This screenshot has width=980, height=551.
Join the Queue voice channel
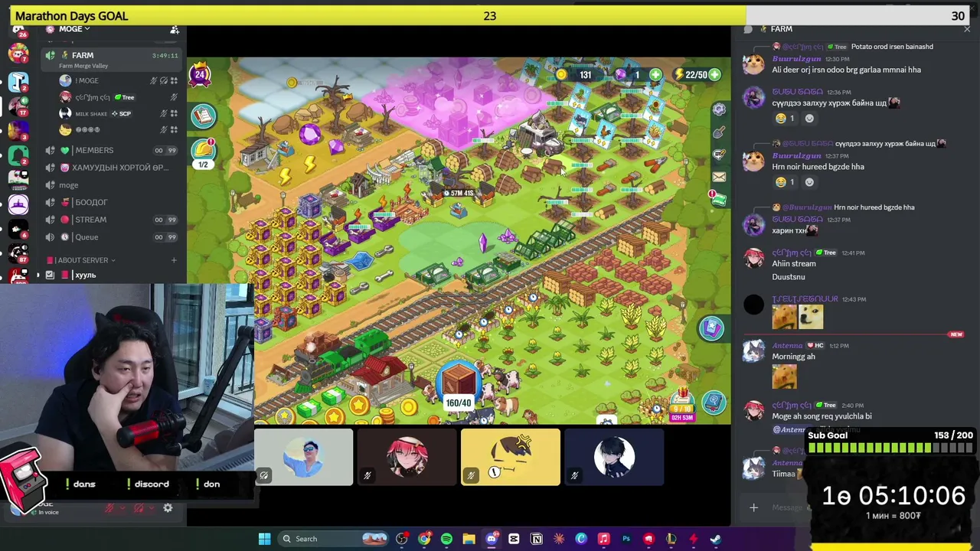click(112, 237)
